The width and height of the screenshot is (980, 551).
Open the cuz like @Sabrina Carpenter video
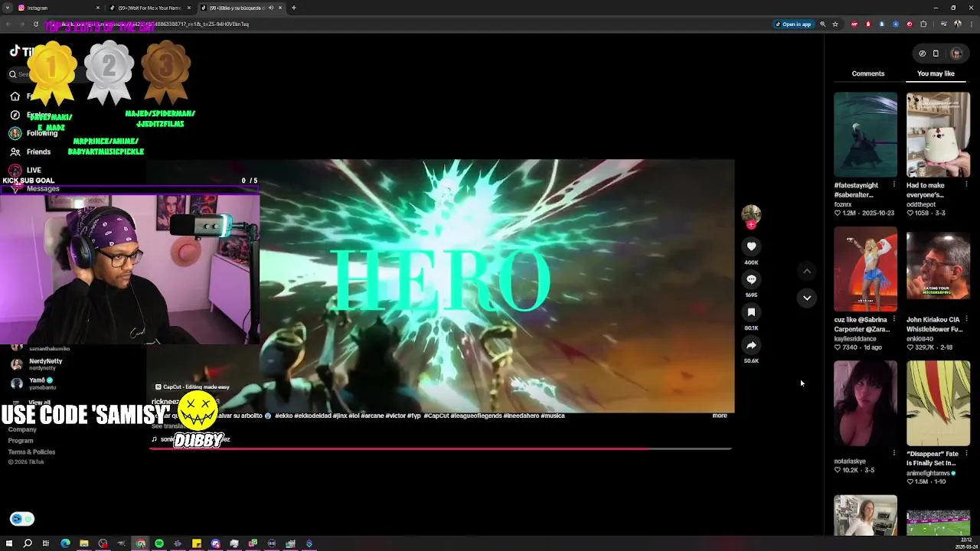point(865,269)
